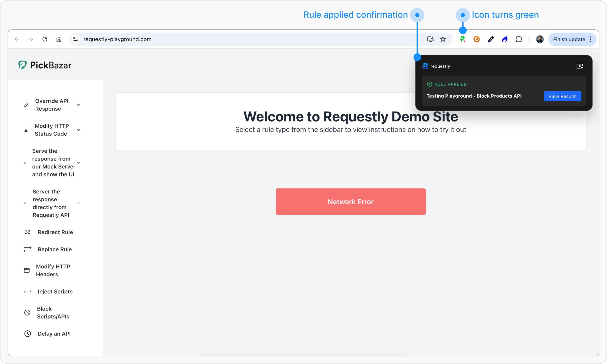Image resolution: width=607 pixels, height=364 pixels.
Task: Expand Override API Response chevron
Action: click(78, 105)
